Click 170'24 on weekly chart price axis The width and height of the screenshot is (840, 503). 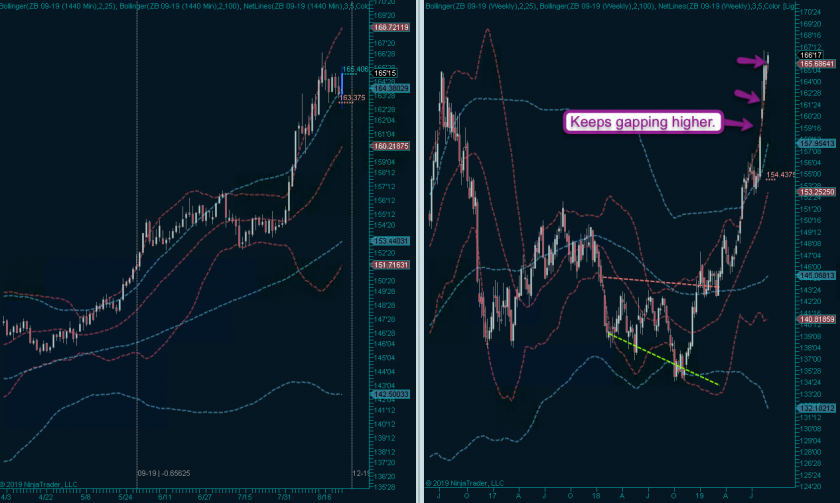click(x=810, y=12)
